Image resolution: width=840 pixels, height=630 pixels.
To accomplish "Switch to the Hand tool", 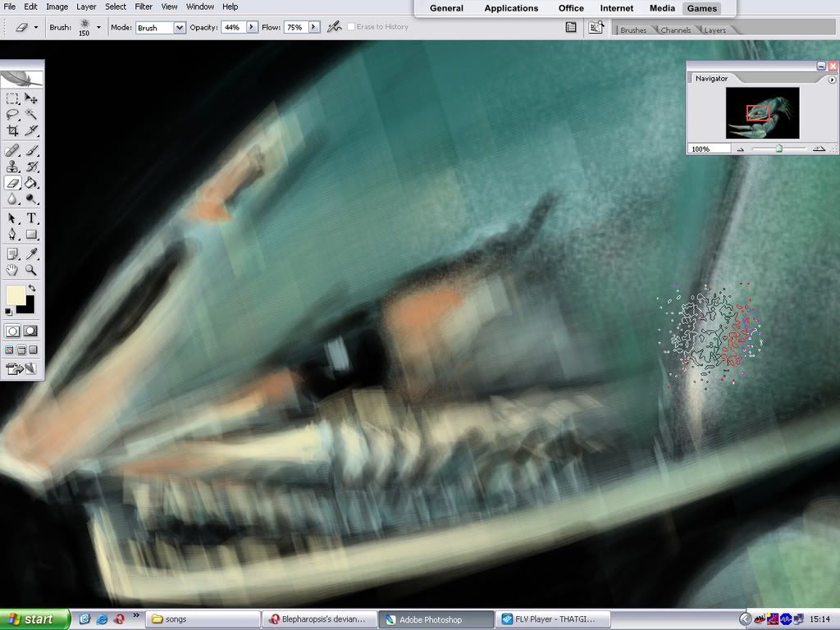I will 12,270.
